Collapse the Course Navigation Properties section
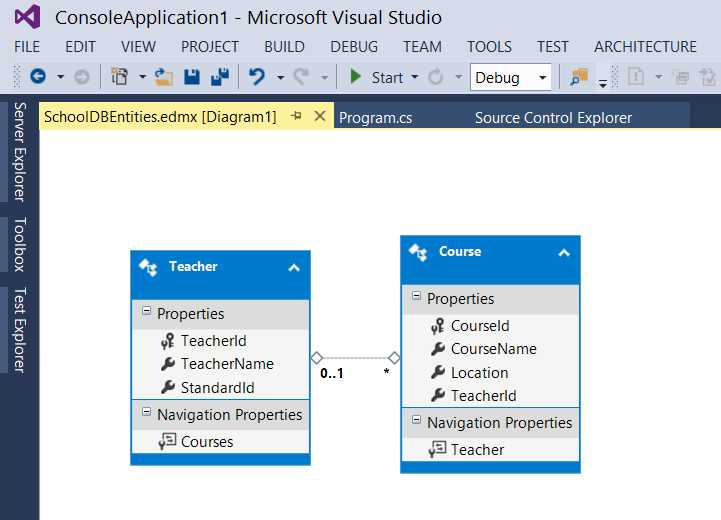This screenshot has height=520, width=721. [x=416, y=420]
